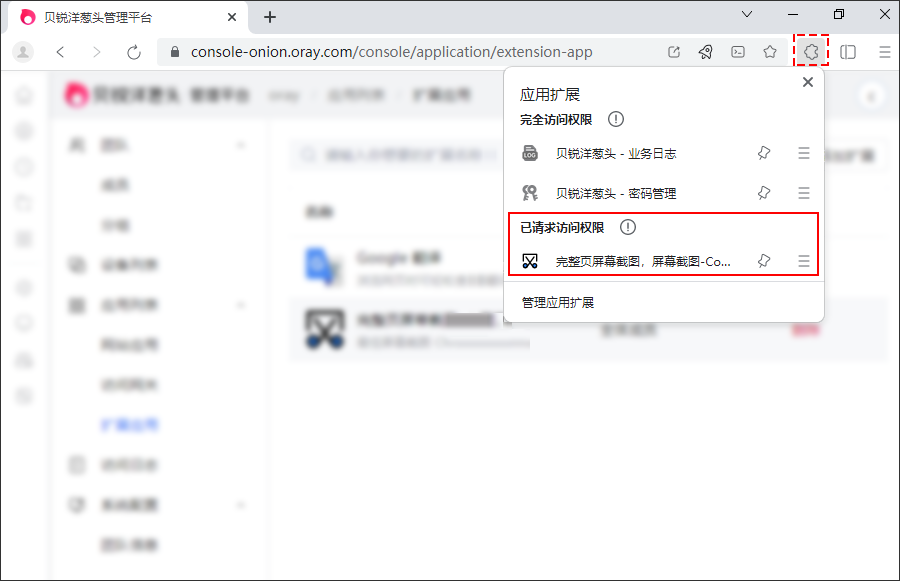
Task: Open more options for 完整页屏幕截图 extension
Action: [804, 261]
